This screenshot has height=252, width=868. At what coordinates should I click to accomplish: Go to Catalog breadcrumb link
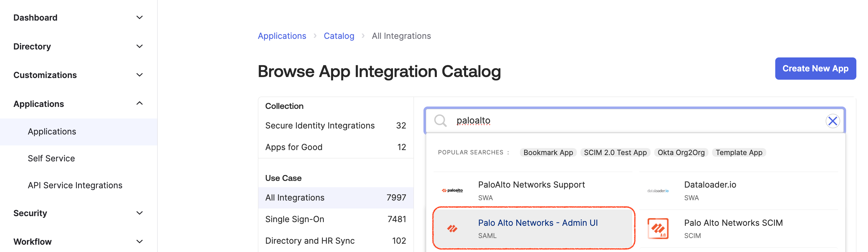[x=339, y=36]
